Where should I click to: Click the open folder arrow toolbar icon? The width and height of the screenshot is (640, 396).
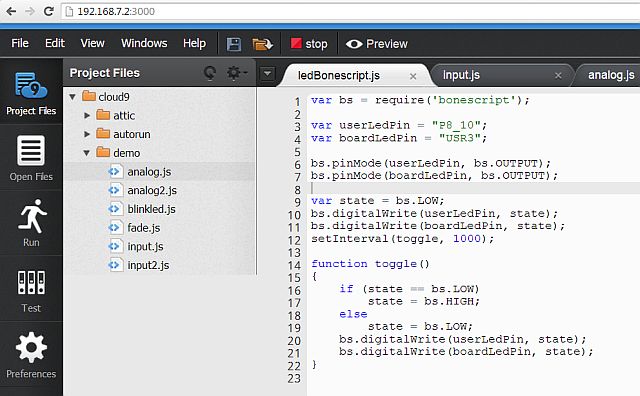[262, 44]
